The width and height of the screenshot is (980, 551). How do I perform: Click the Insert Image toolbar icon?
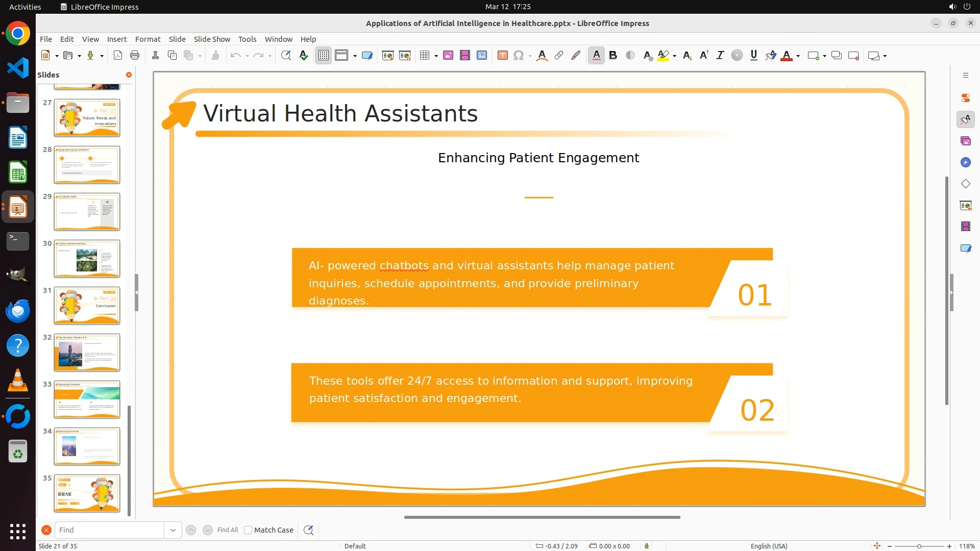448,56
